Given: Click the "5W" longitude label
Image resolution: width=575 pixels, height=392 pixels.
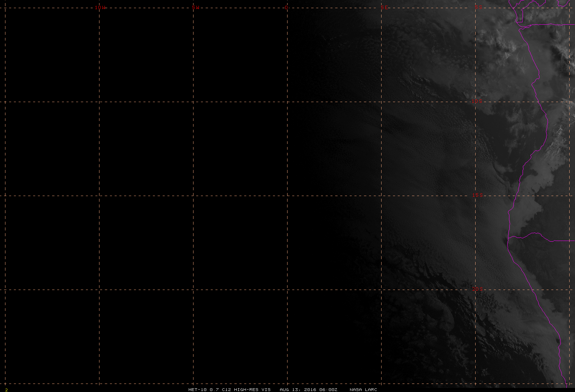Looking at the screenshot, I should pos(196,7).
